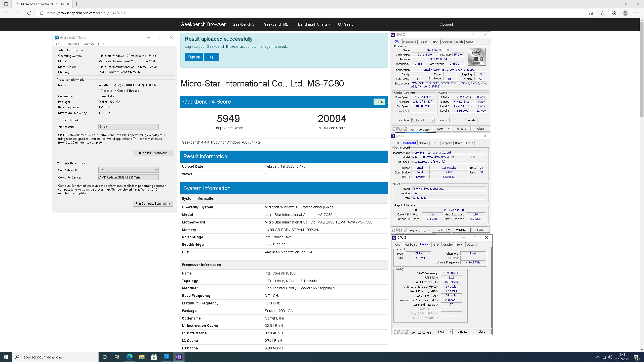Expand the Geekbench ML dropdown menu
Screen dimensions: 644x362
coord(277,24)
